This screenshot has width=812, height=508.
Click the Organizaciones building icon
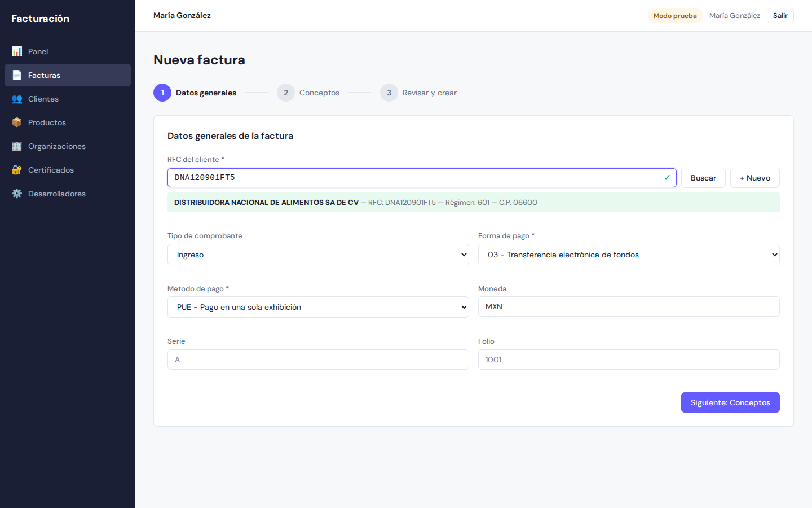pos(17,146)
